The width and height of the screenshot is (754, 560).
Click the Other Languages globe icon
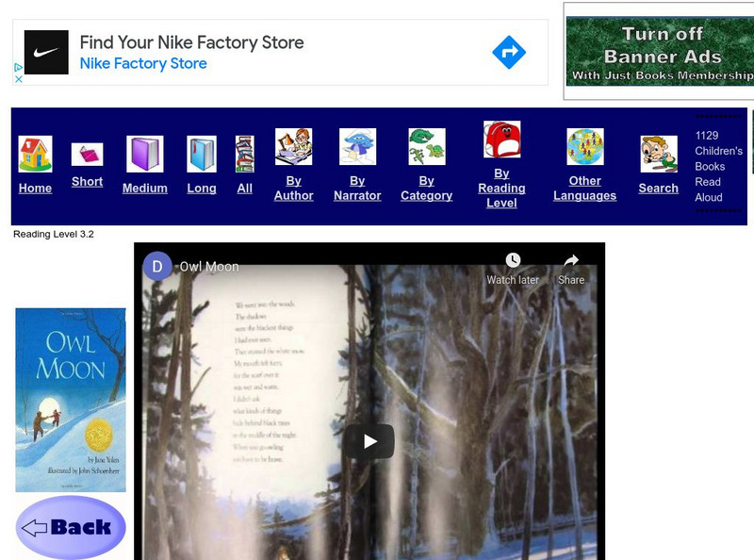click(x=585, y=147)
